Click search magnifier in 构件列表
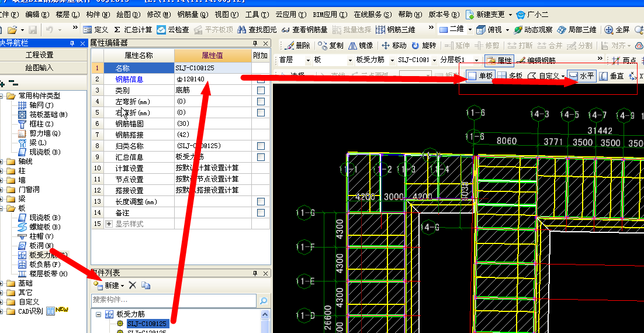Viewport: 644px width, 333px height. (x=263, y=300)
